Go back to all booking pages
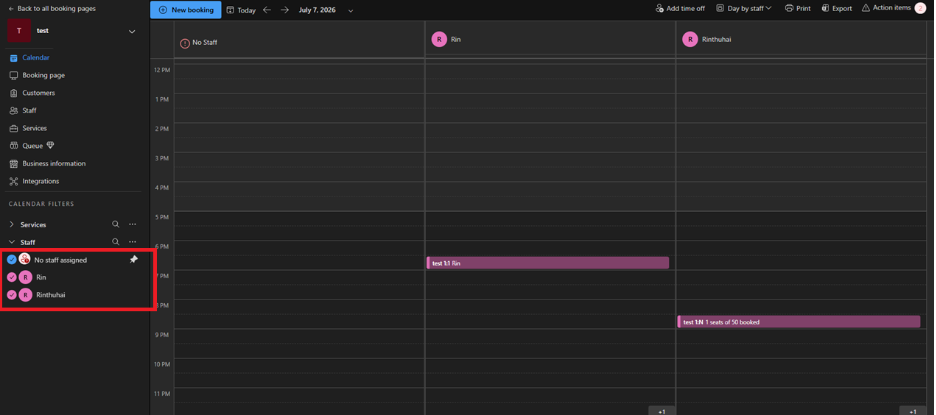Screen dimensions: 936x415 pos(52,9)
